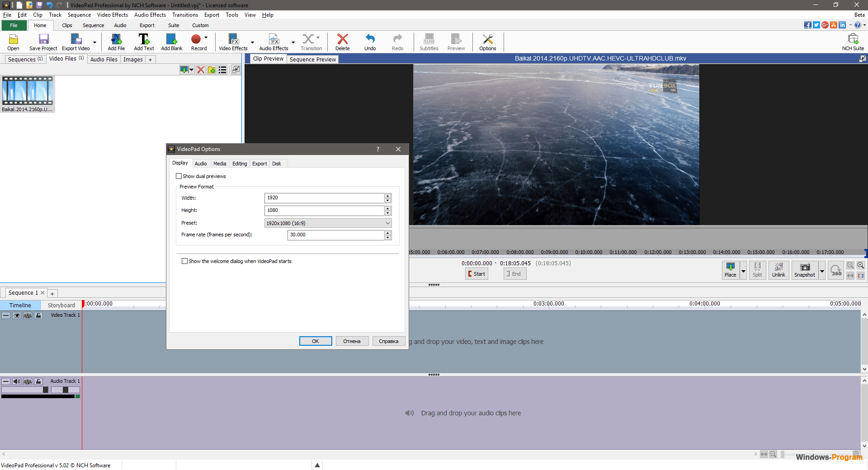Viewport: 868px width, 470px height.
Task: Open the Video Effects tool
Action: (233, 42)
